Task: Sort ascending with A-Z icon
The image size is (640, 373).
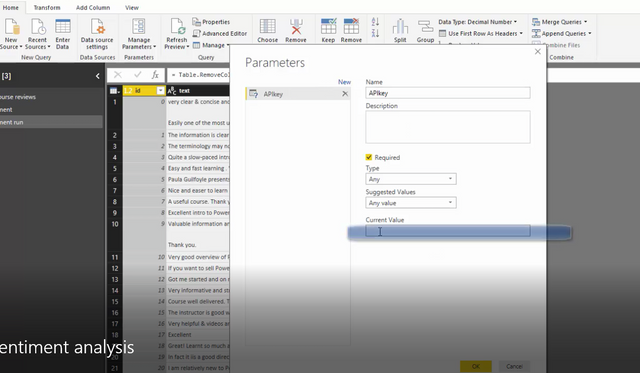Action: [376, 22]
